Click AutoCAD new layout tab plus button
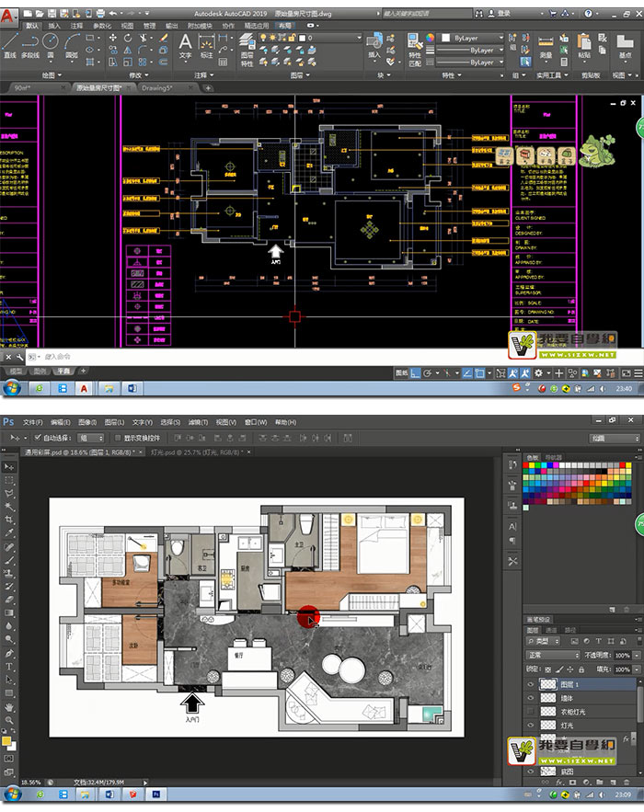The height and width of the screenshot is (812, 644). coord(83,371)
